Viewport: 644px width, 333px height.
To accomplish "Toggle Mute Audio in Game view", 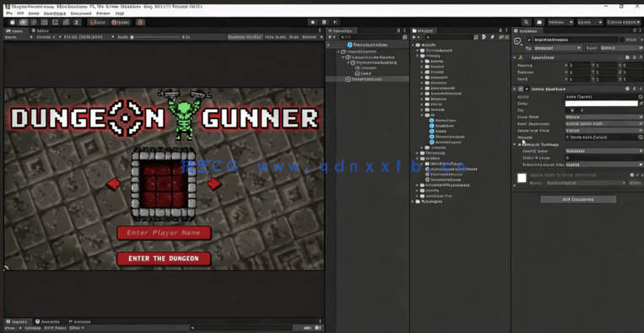I will pyautogui.click(x=275, y=37).
